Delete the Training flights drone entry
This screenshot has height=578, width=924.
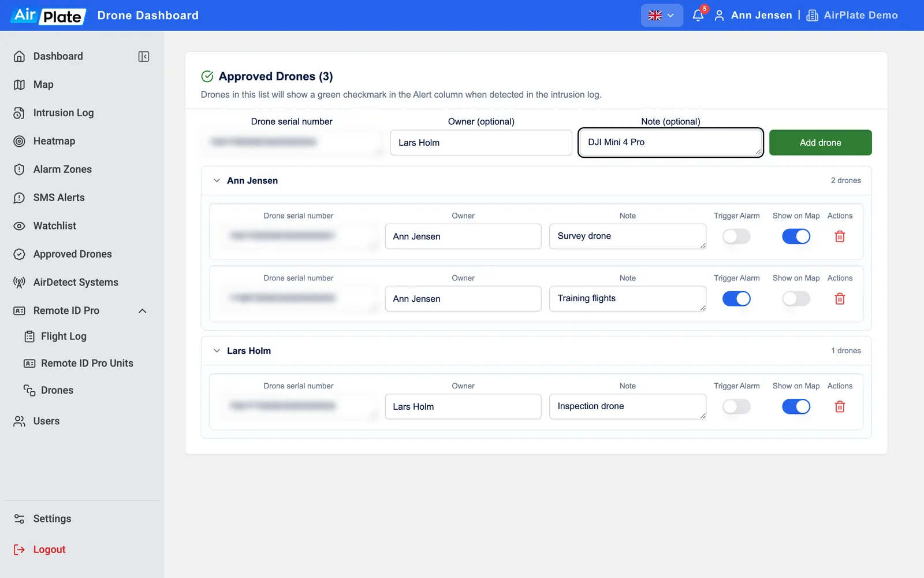840,299
